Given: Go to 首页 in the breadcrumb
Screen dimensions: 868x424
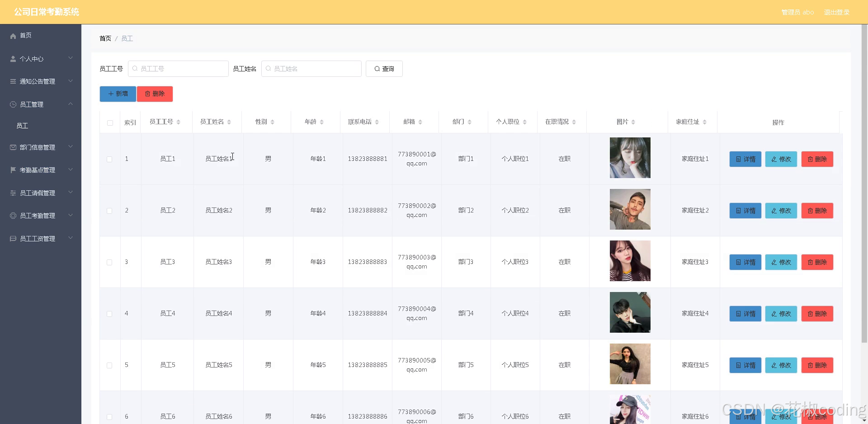Looking at the screenshot, I should click(105, 38).
